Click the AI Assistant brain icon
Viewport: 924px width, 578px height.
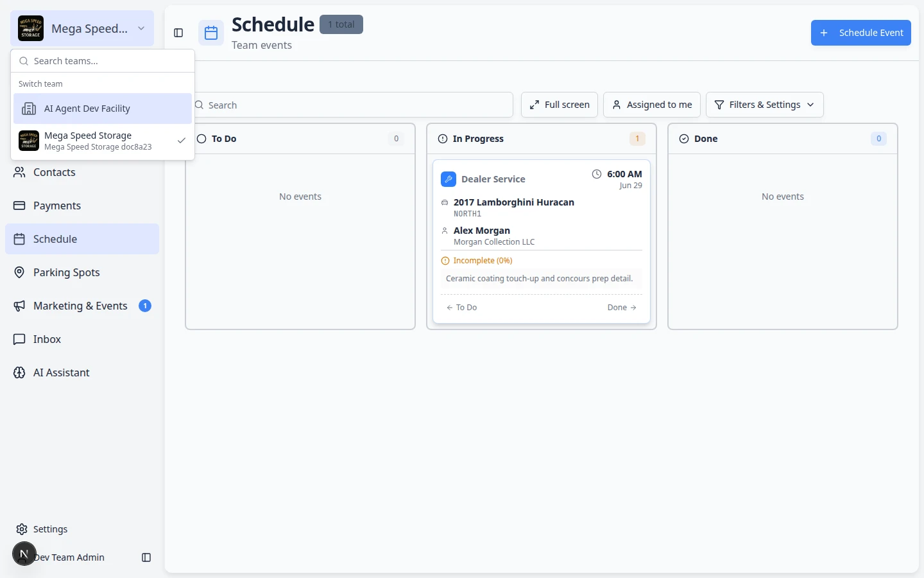click(20, 372)
